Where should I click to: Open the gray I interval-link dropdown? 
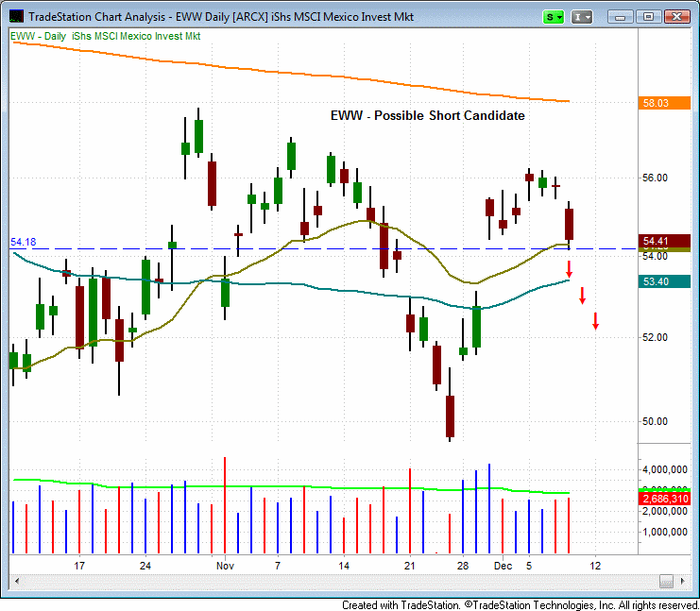coord(583,17)
